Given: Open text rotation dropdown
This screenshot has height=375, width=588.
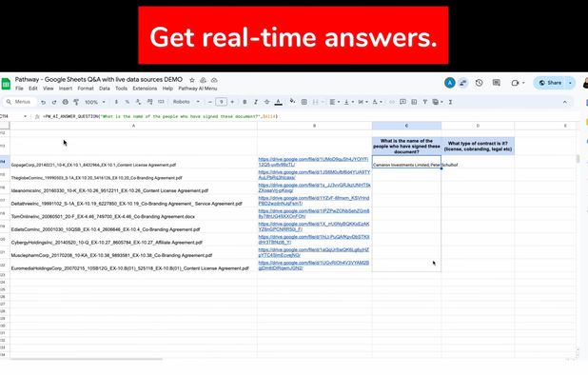Looking at the screenshot, I should click(x=376, y=102).
